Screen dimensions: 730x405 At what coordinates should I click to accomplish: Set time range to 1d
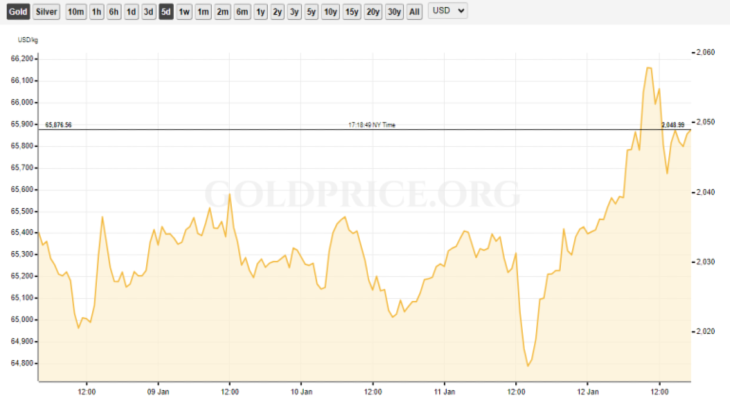131,12
